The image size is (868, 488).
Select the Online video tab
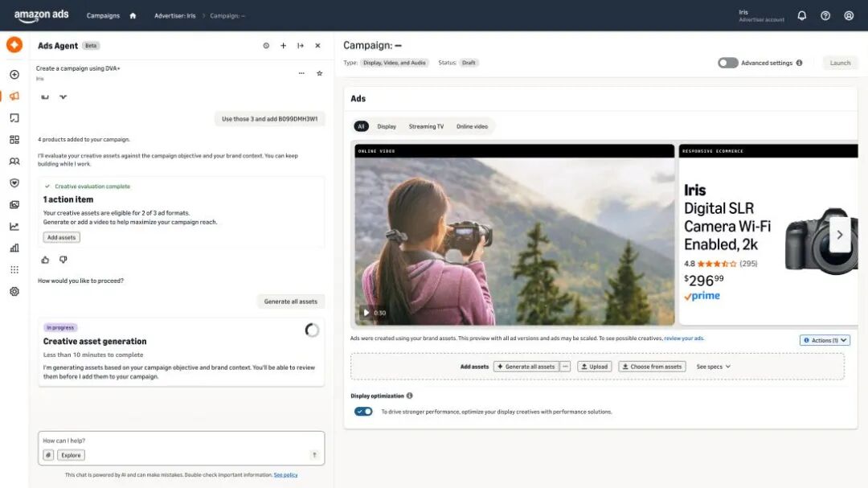[x=472, y=126]
